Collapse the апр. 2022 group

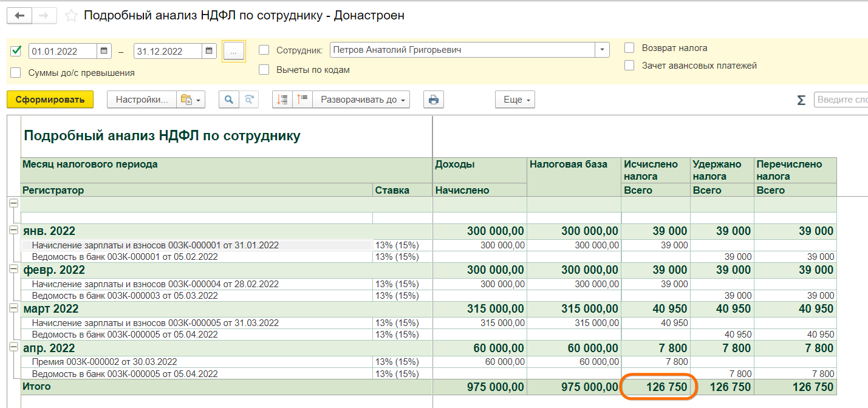click(13, 347)
